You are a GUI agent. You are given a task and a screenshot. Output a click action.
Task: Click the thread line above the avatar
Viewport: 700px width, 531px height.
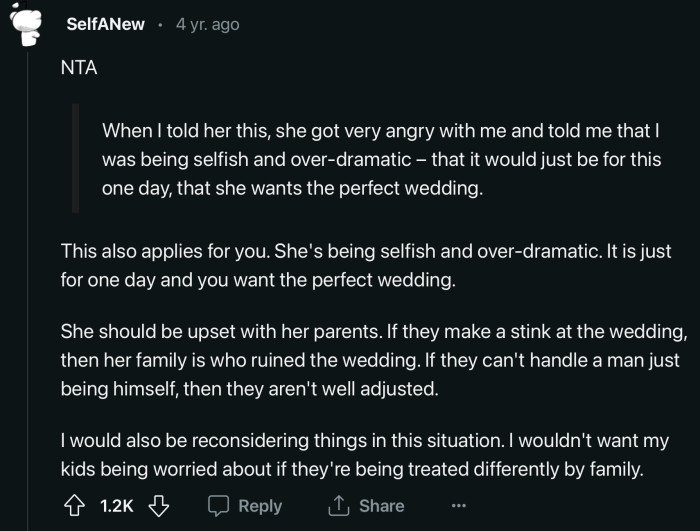pos(24,2)
